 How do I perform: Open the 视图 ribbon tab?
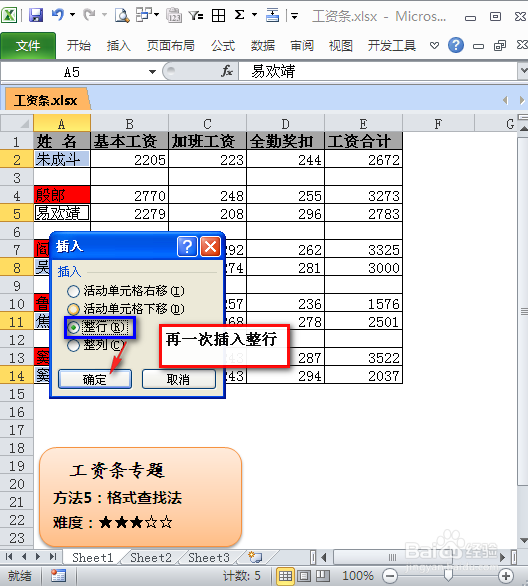tap(340, 46)
